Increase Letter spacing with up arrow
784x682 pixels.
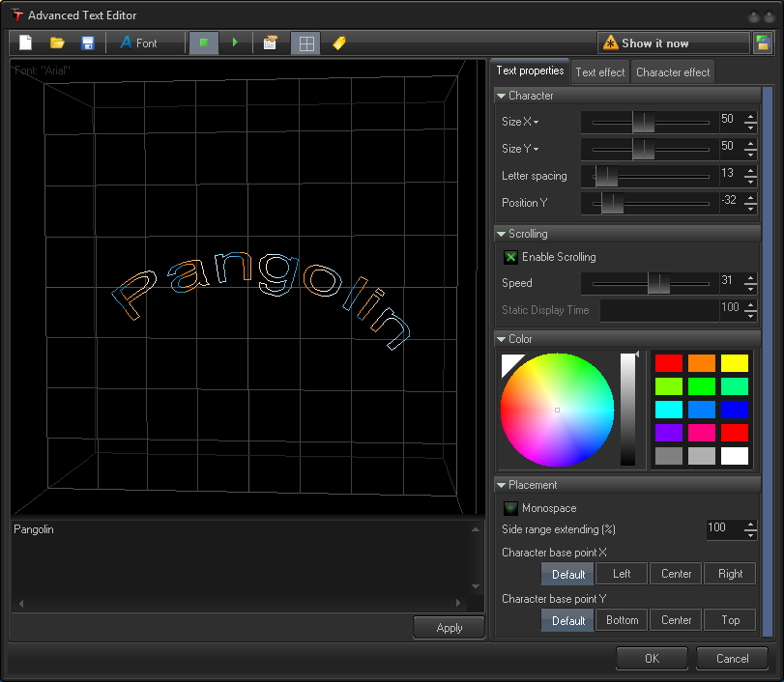coord(750,171)
